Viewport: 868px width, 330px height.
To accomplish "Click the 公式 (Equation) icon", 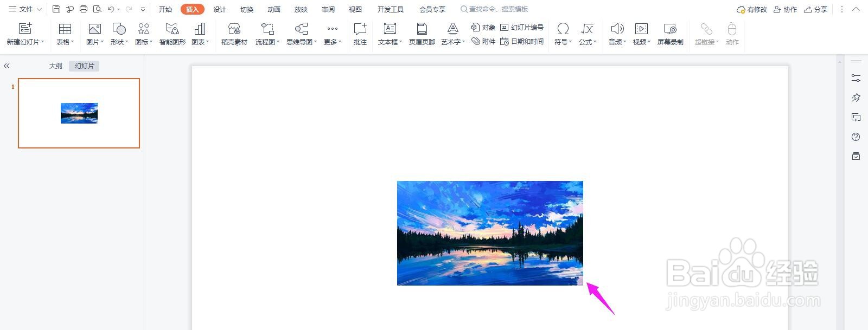I will pos(587,29).
